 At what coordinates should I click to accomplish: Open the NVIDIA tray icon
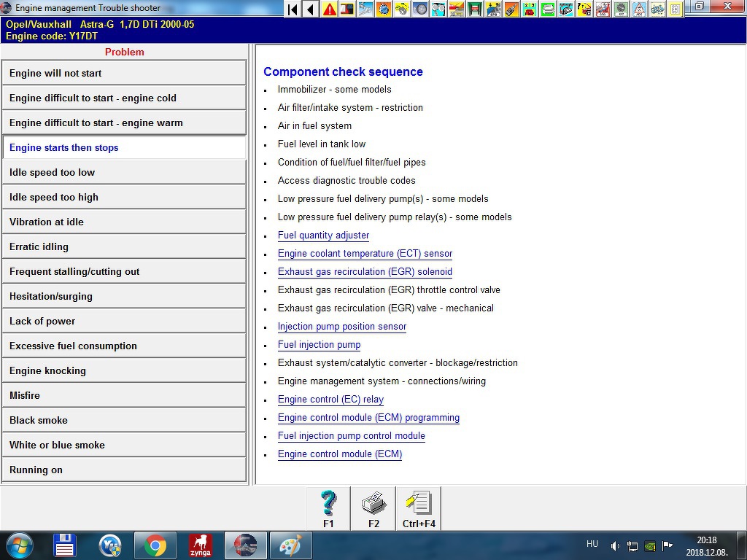click(650, 545)
